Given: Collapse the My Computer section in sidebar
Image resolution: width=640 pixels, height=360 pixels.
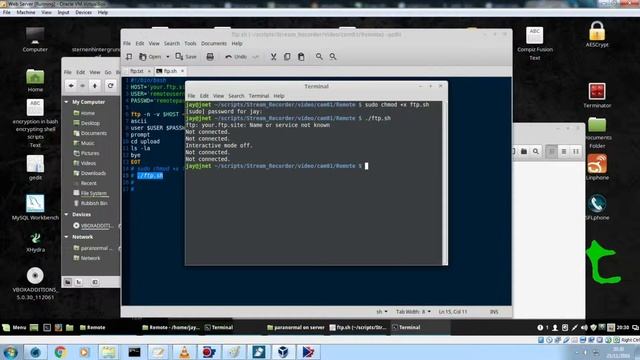Looking at the screenshot, I should point(67,102).
